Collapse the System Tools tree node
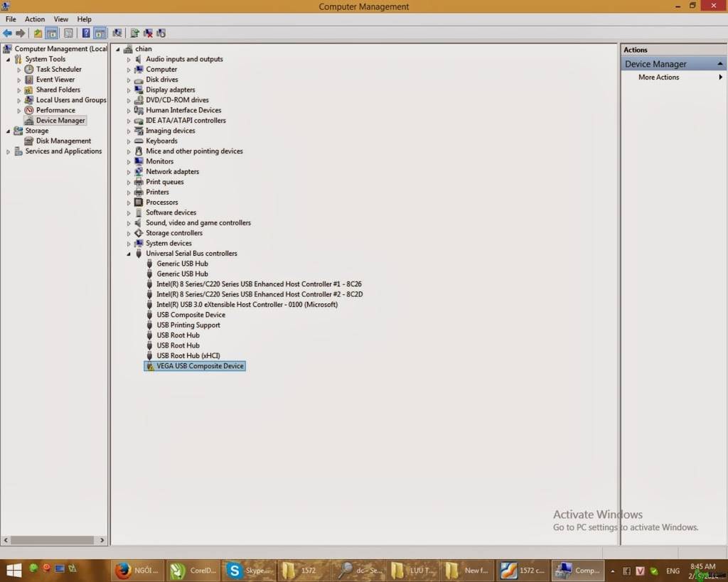 coord(8,60)
